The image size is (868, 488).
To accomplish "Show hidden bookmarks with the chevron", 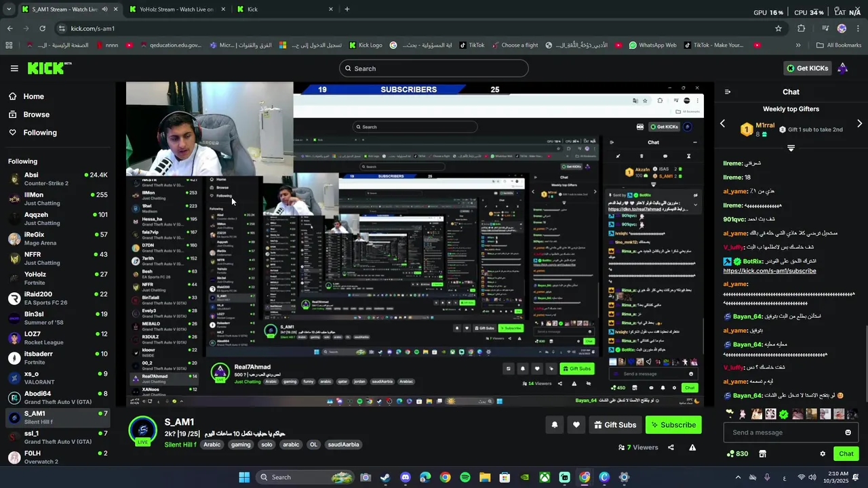I will pyautogui.click(x=798, y=45).
